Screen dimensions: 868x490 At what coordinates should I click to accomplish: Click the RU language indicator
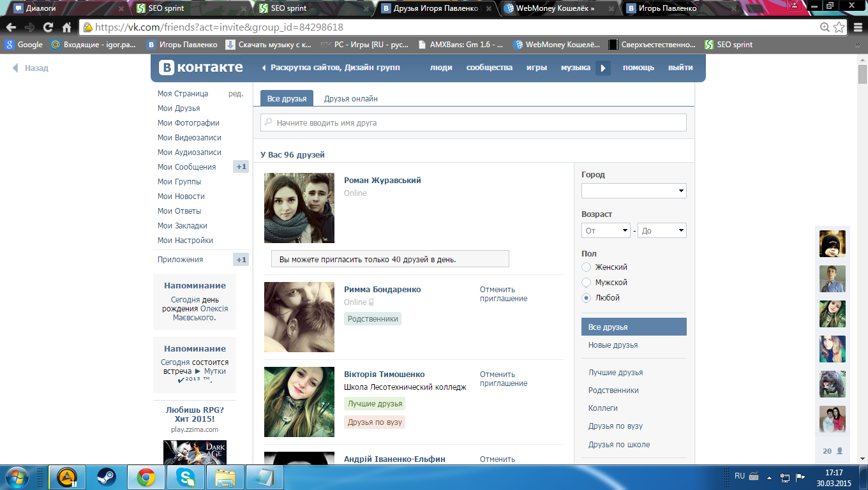(740, 476)
